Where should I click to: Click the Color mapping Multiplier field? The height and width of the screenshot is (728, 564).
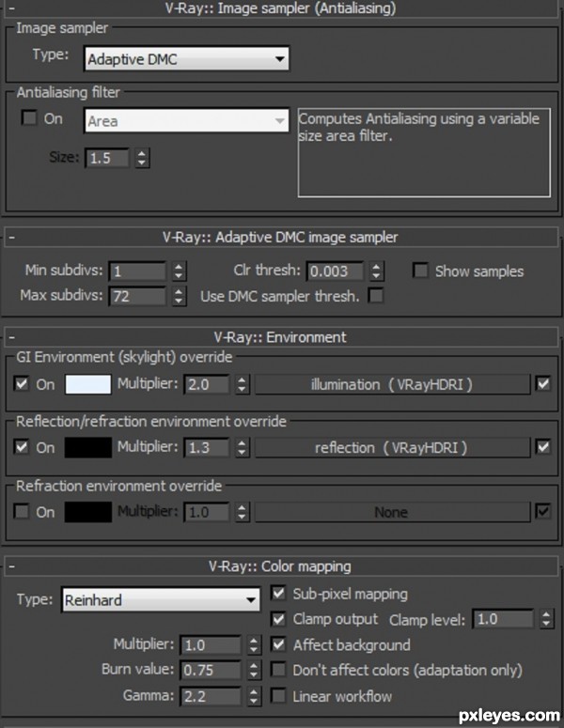[211, 645]
